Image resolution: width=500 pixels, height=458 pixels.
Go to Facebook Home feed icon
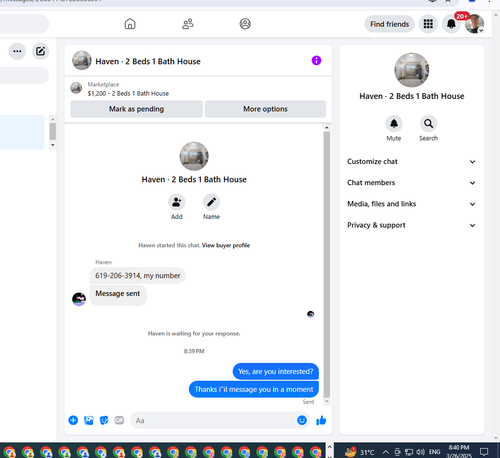click(x=130, y=24)
